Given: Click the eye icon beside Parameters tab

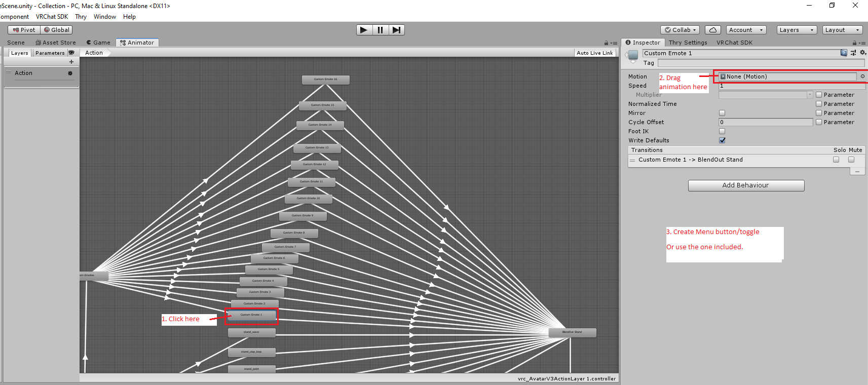Looking at the screenshot, I should coord(71,53).
